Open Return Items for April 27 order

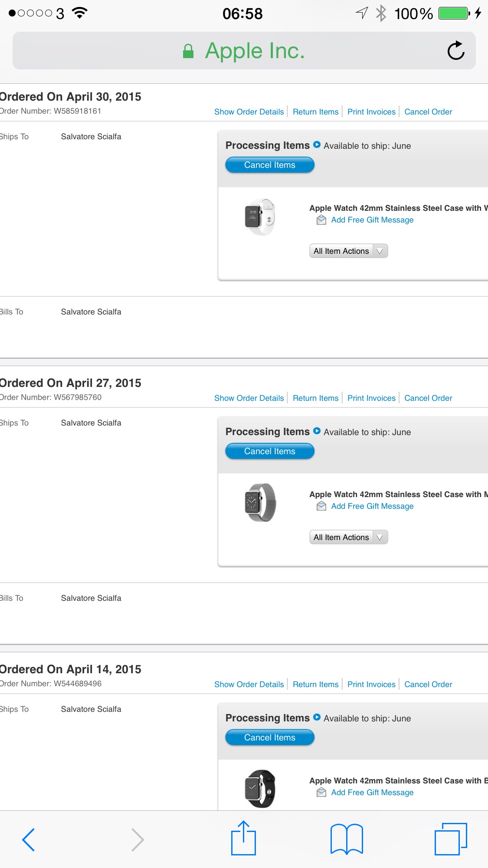tap(315, 398)
